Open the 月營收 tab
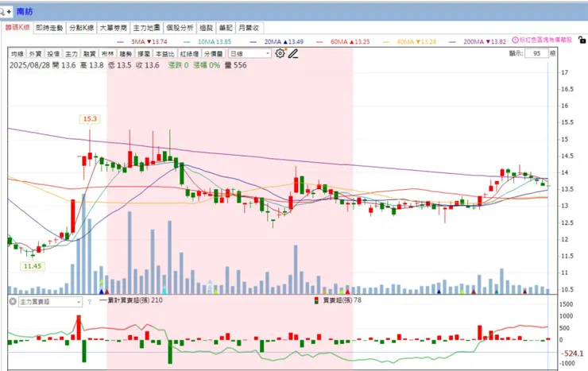 249,28
